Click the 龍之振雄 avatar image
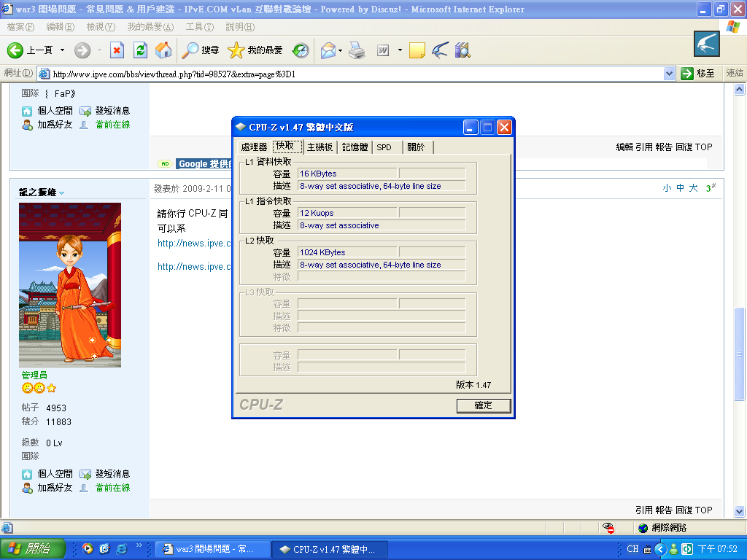The image size is (747, 560). coord(70,285)
